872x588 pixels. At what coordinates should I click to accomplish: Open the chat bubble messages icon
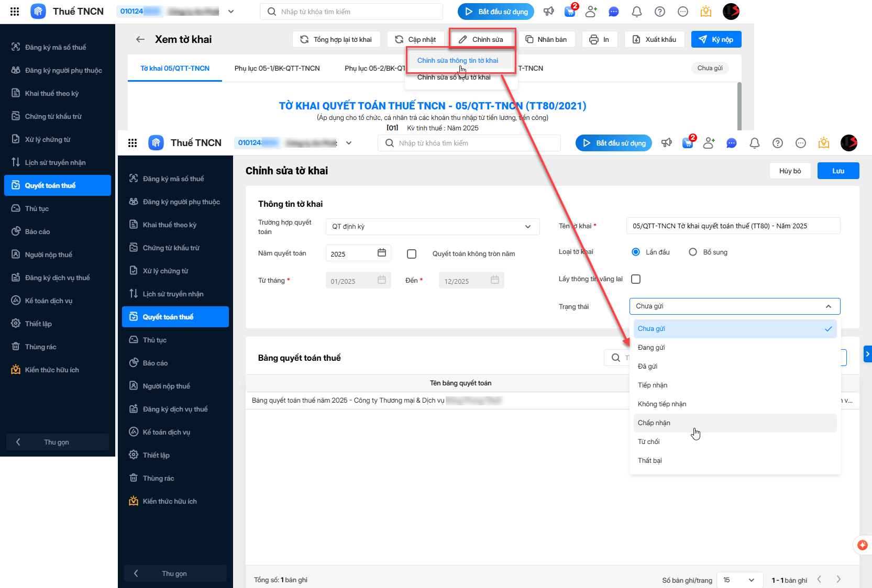point(732,143)
